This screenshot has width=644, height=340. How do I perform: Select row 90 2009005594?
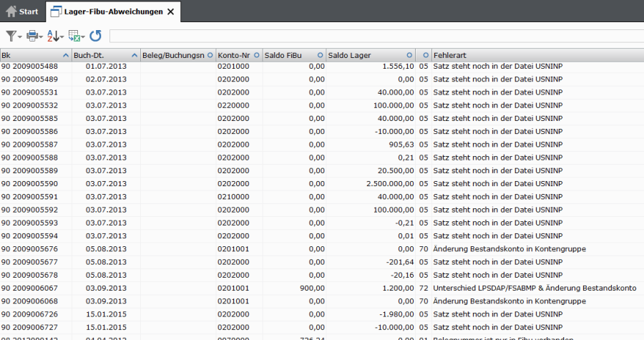322,236
